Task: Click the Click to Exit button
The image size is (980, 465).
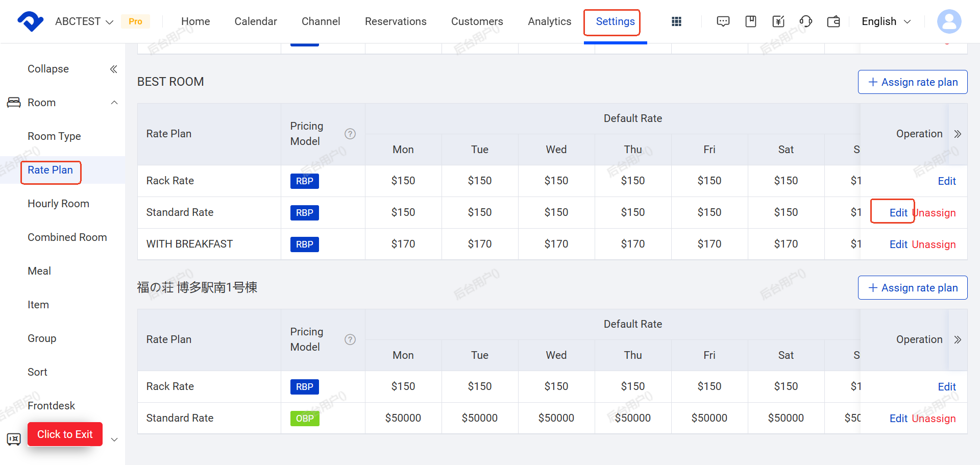Action: [x=65, y=434]
